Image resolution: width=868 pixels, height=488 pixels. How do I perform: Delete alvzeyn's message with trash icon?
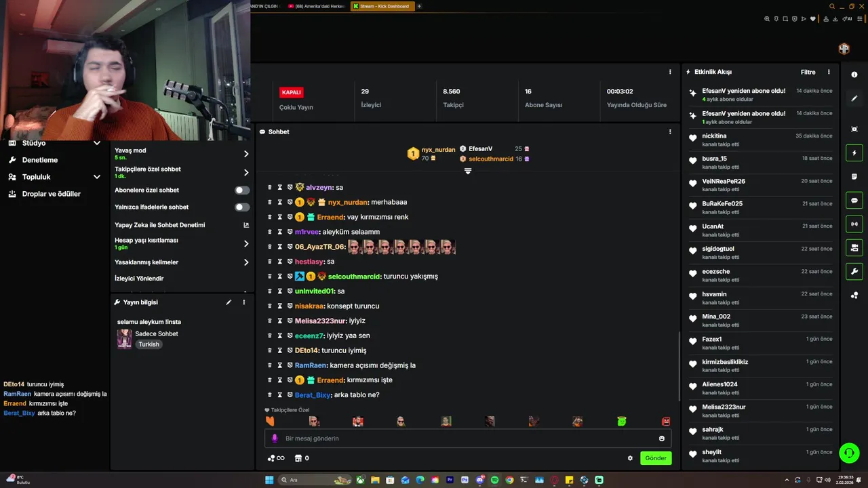point(269,187)
